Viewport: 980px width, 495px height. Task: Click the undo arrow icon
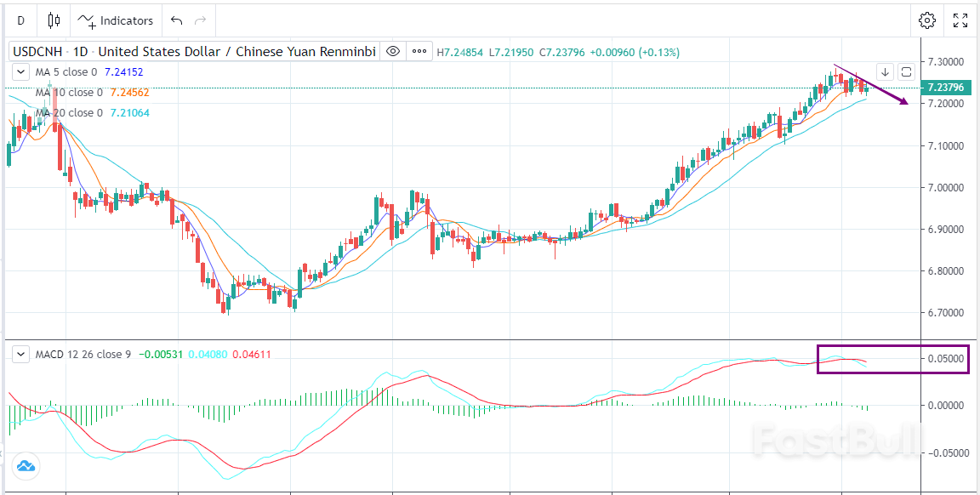(177, 20)
